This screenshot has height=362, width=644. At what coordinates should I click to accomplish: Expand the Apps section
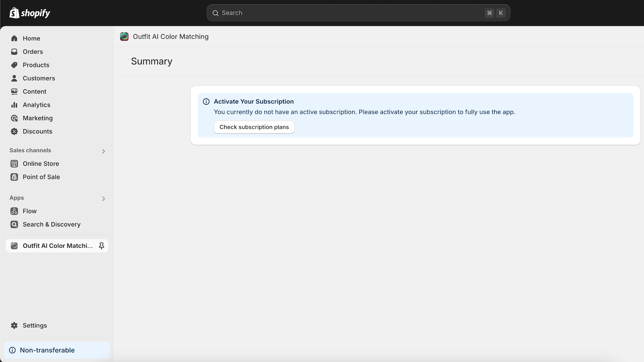click(x=103, y=199)
